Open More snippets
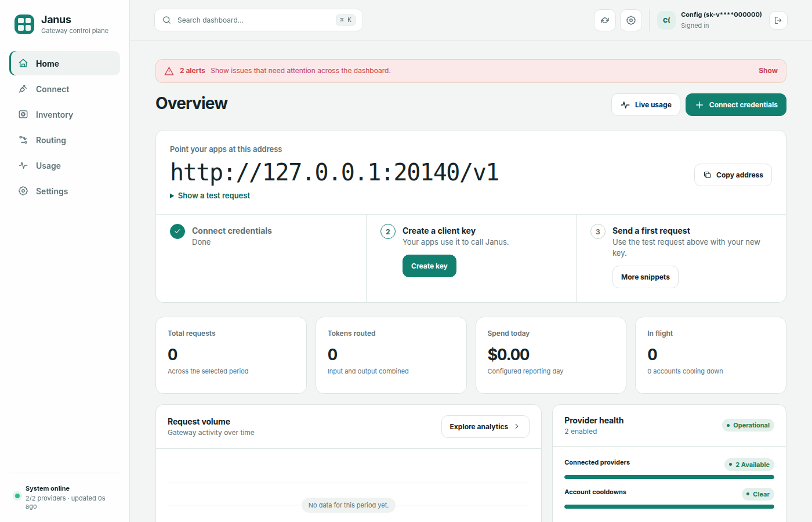Screen dimensions: 812x522 click(x=646, y=277)
